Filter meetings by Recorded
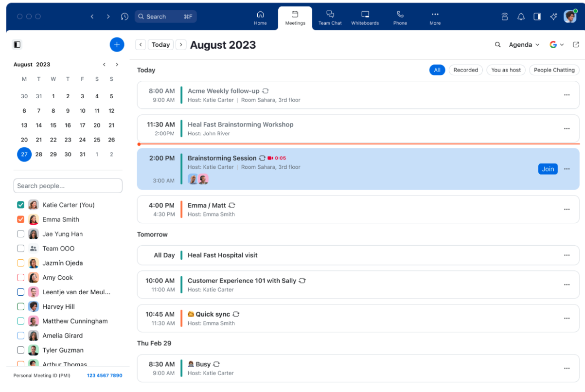The height and width of the screenshot is (392, 585). coord(465,70)
